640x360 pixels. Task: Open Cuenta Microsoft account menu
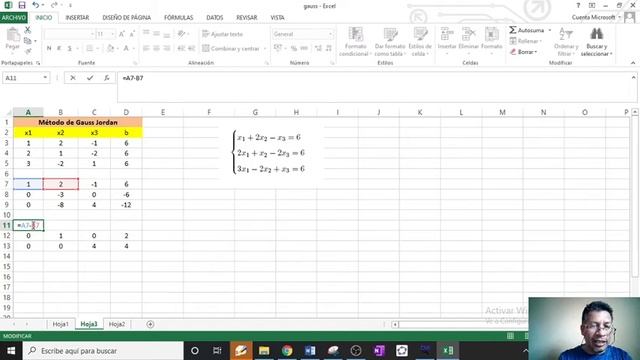click(x=596, y=18)
